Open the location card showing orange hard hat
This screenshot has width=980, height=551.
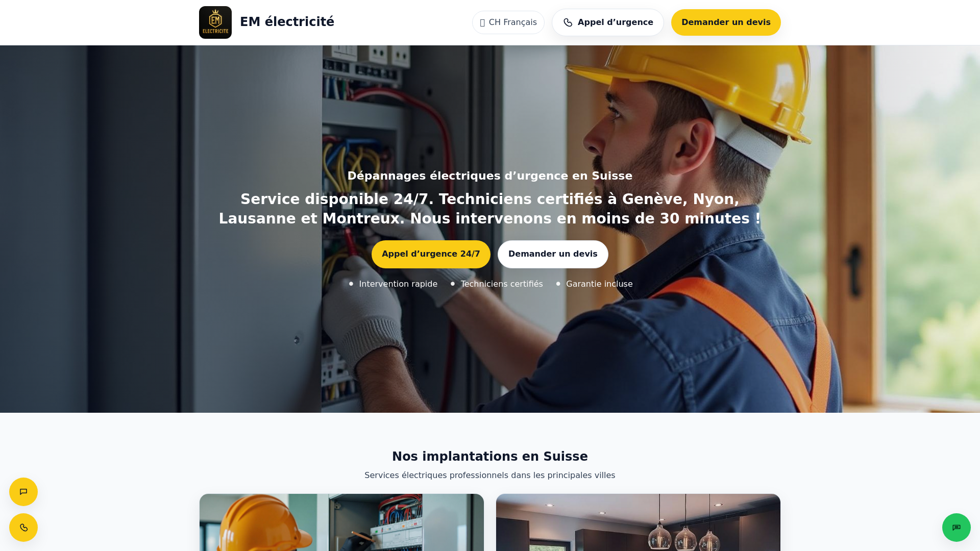pyautogui.click(x=341, y=522)
